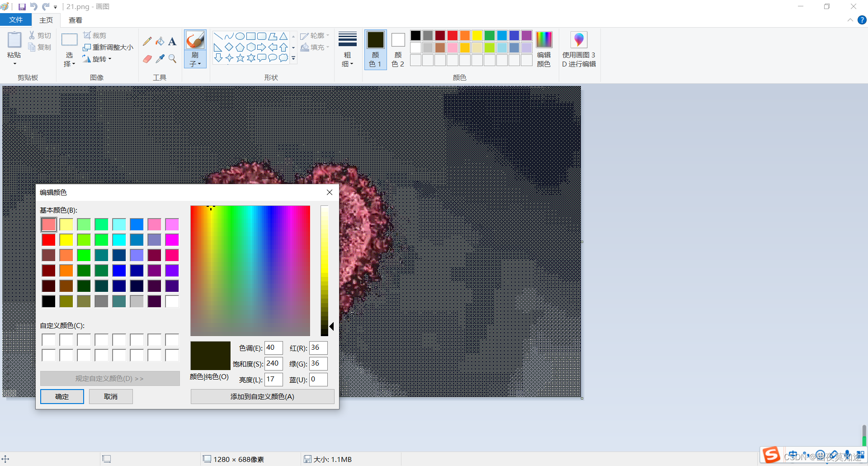Select the Pencil tool
The height and width of the screenshot is (466, 868).
point(147,41)
